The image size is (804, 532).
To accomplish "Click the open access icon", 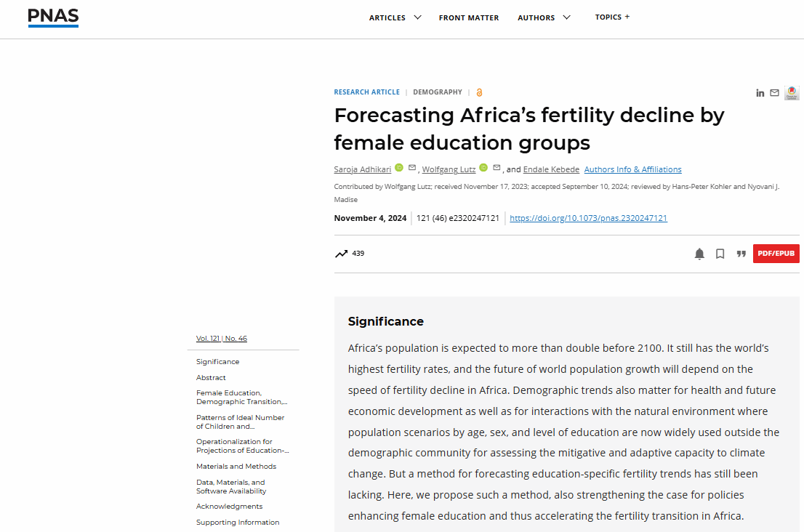I will tap(479, 92).
